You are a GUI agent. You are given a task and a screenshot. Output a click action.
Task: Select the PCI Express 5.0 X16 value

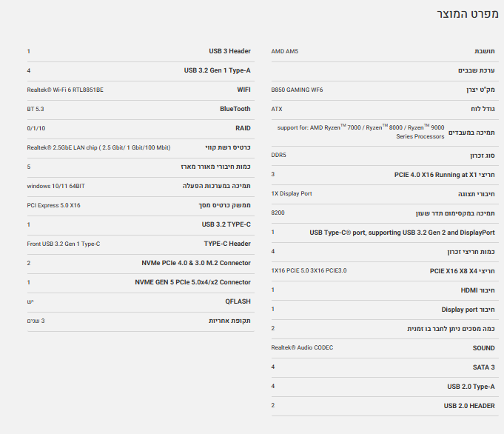click(53, 205)
